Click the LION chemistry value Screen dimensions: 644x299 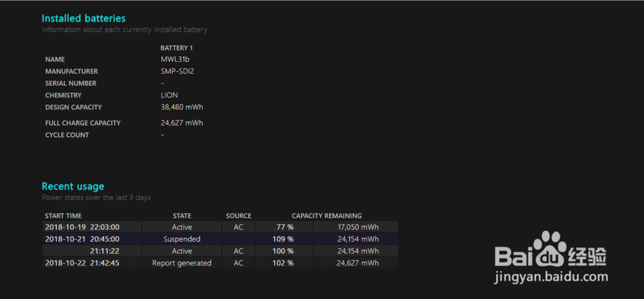click(169, 95)
